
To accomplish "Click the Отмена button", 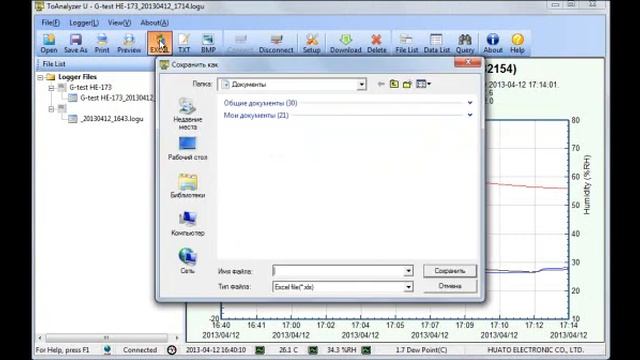I will (450, 286).
